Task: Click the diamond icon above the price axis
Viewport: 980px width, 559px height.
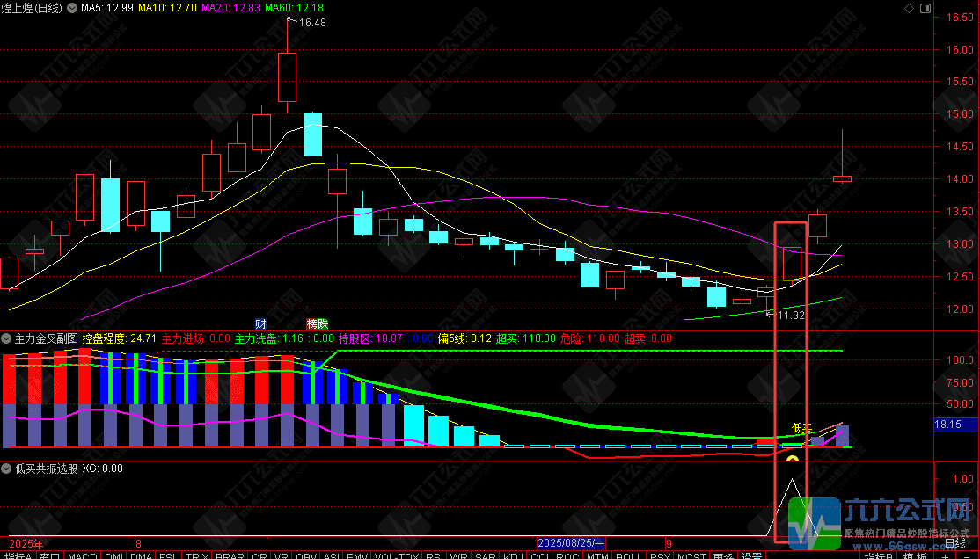Action: (910, 8)
